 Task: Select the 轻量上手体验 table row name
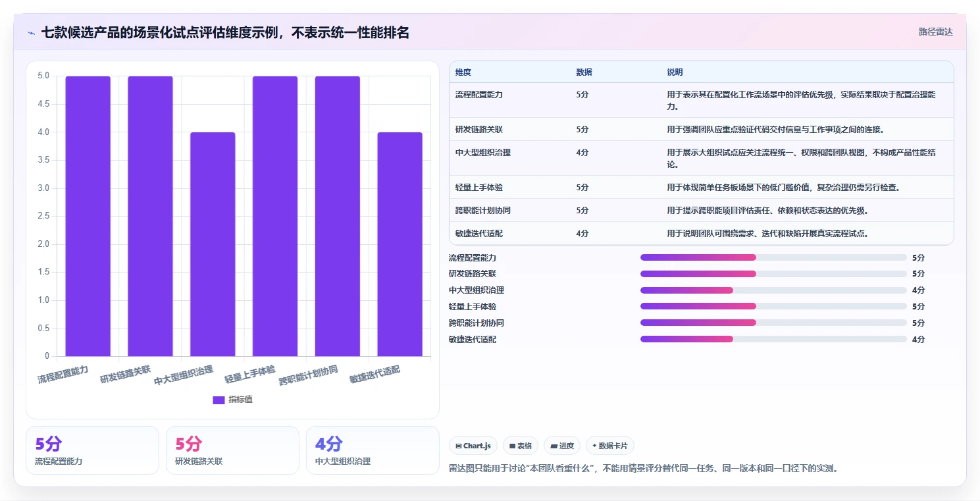(x=479, y=187)
